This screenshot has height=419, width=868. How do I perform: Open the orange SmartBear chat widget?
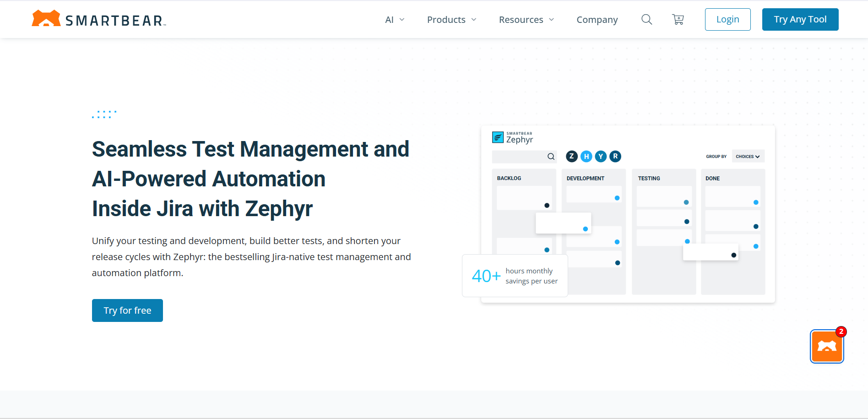826,347
